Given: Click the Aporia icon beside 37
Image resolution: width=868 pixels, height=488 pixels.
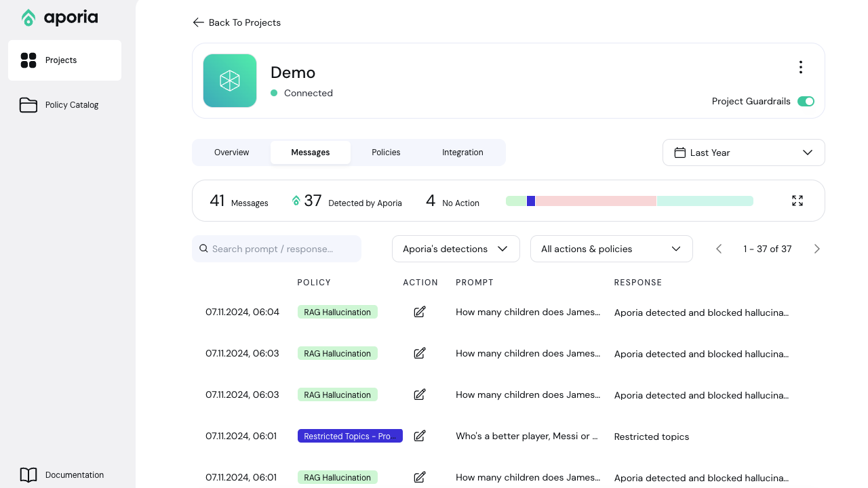Looking at the screenshot, I should point(296,201).
